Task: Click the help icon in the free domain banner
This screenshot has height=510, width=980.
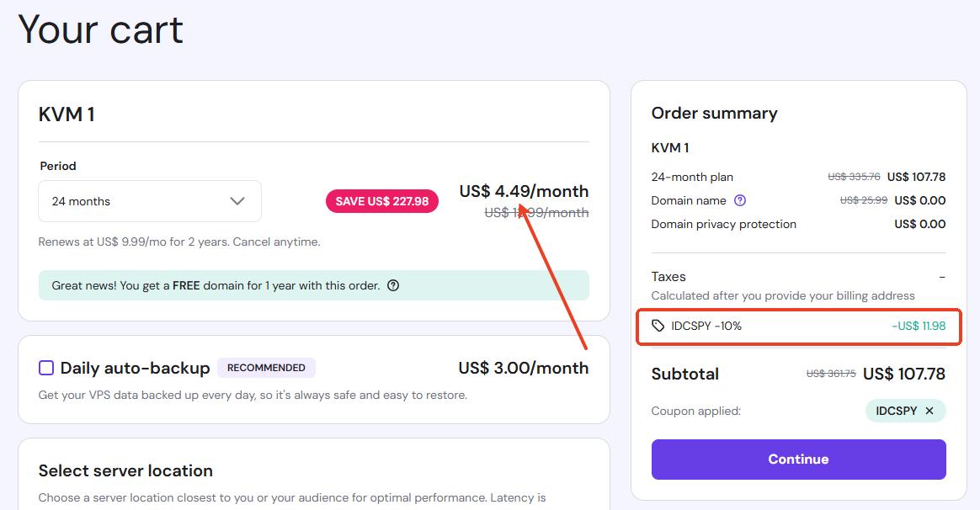Action: 393,285
